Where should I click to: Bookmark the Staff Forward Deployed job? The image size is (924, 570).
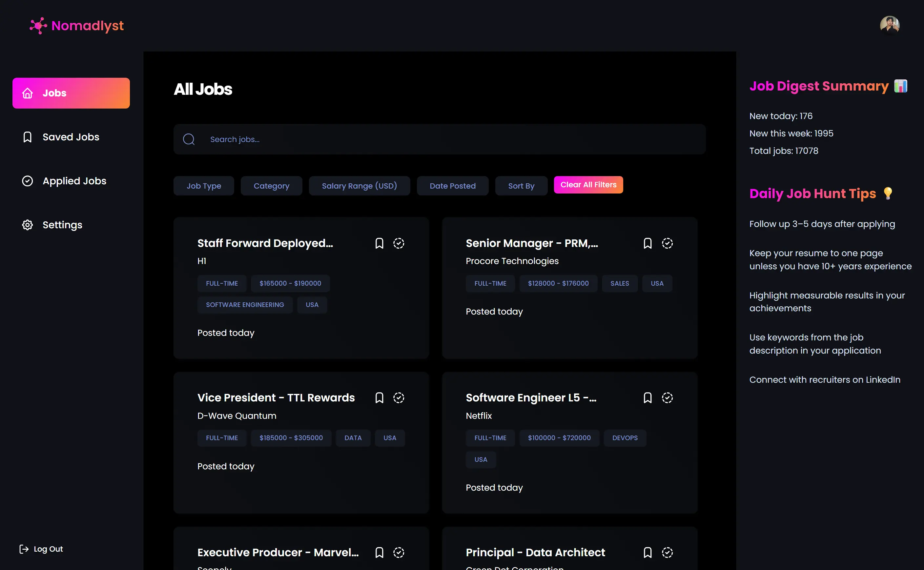tap(379, 244)
